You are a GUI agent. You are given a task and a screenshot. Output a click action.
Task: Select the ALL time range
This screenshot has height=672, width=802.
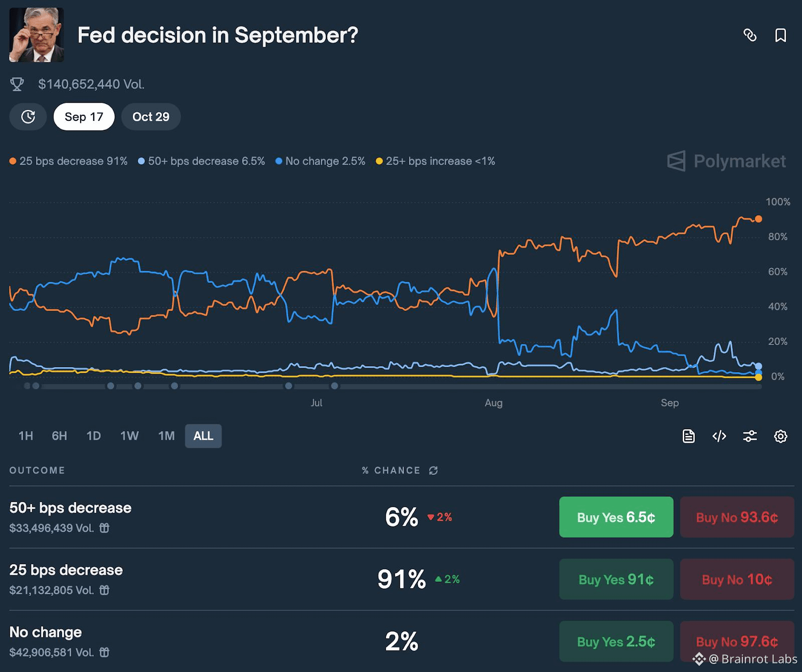204,436
